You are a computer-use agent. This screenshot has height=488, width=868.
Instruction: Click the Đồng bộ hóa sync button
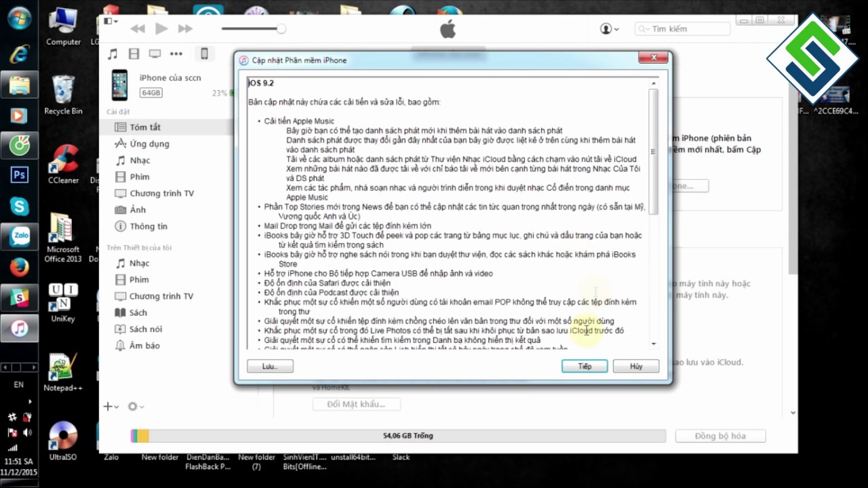720,436
